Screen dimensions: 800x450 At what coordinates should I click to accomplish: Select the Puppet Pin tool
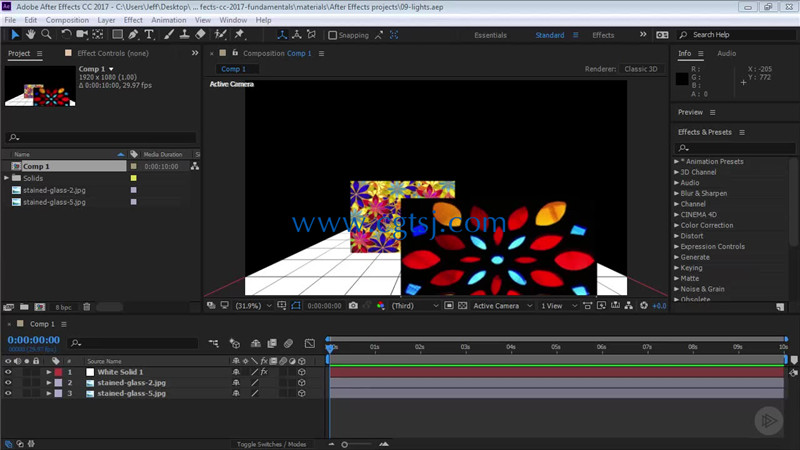[x=239, y=35]
